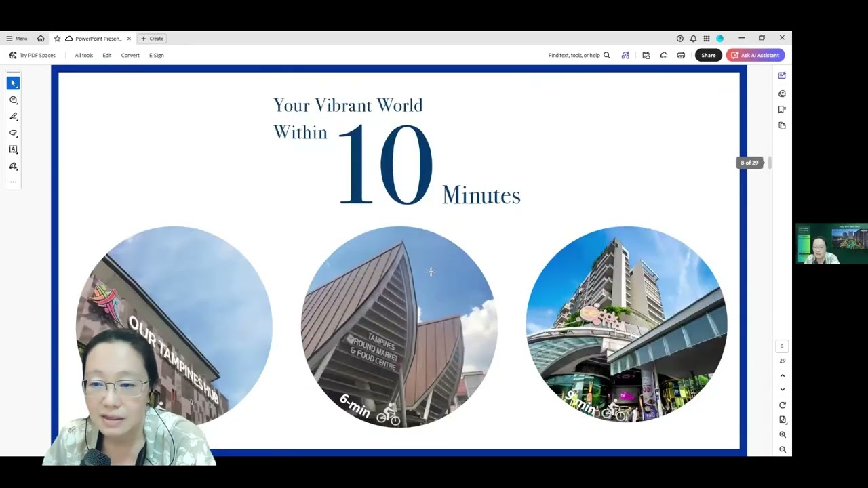The height and width of the screenshot is (488, 868).
Task: Print the document using printer icon
Action: (681, 55)
